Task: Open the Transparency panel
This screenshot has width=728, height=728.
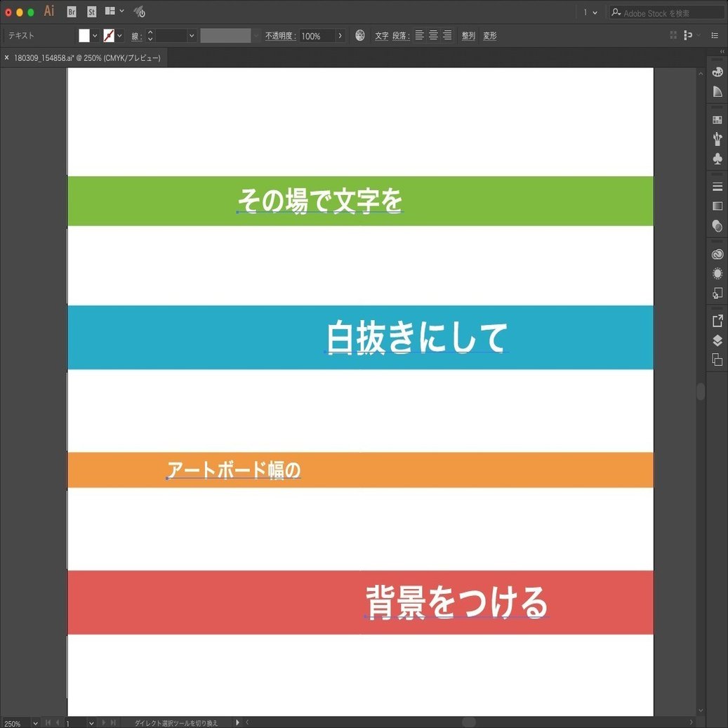Action: coord(717,225)
